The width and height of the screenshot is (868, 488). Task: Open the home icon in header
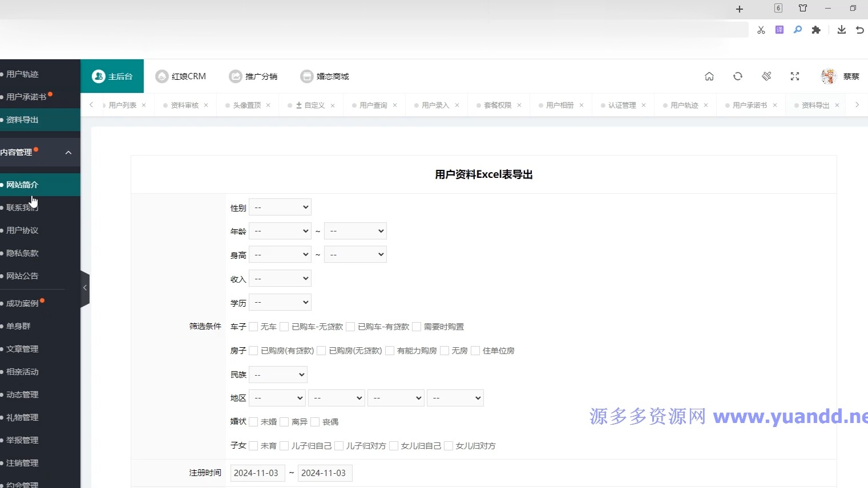click(x=709, y=76)
